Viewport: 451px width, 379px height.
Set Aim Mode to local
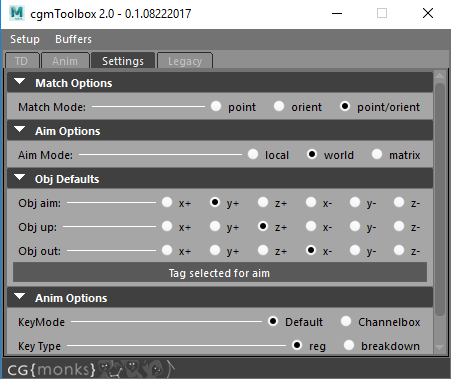tap(253, 154)
